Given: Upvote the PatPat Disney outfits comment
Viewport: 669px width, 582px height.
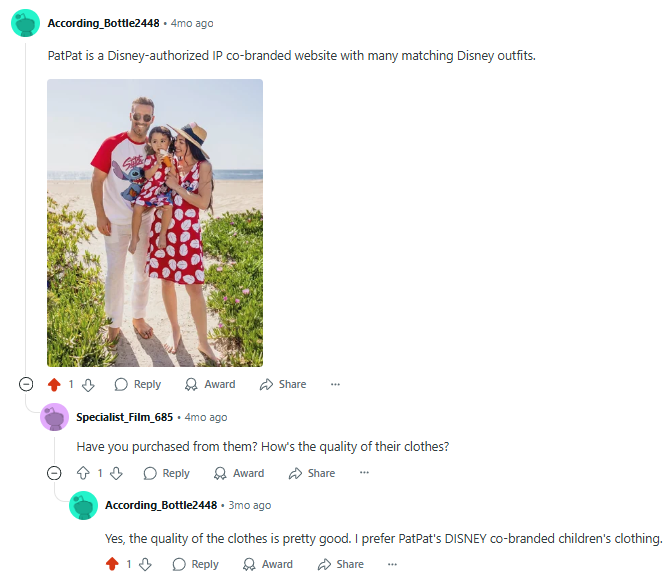Looking at the screenshot, I should click(54, 384).
